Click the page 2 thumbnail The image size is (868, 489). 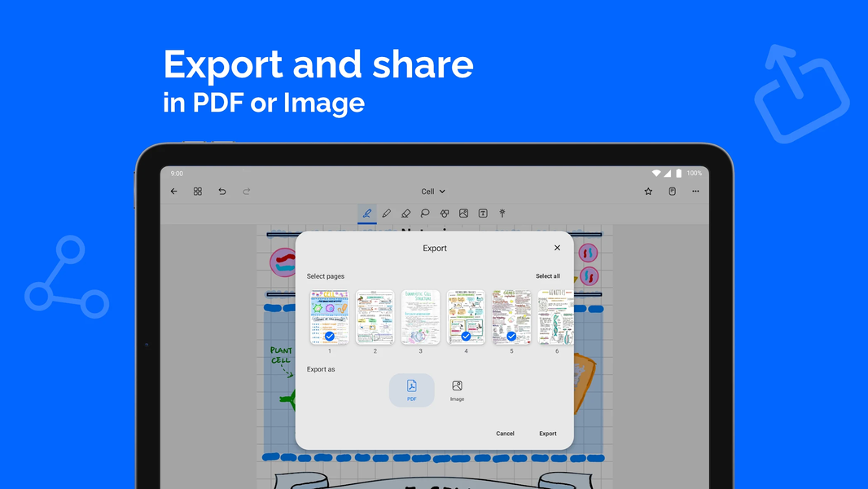click(375, 316)
